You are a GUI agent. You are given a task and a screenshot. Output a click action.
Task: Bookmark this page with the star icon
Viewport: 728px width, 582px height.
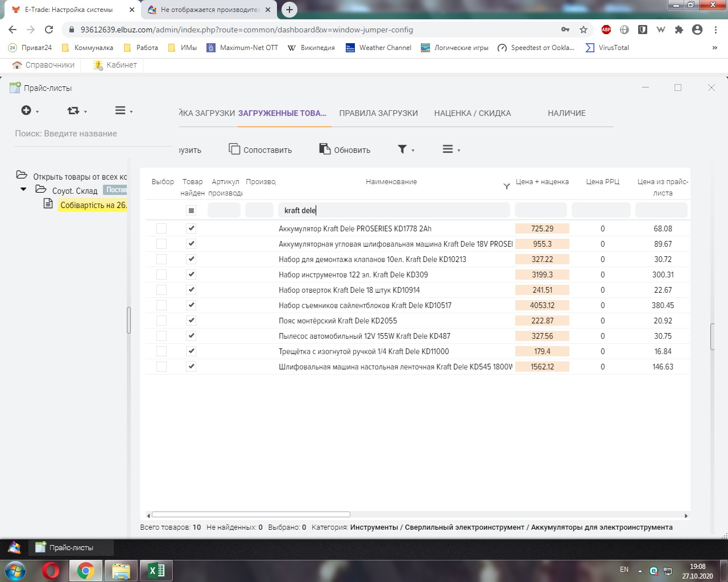point(584,30)
